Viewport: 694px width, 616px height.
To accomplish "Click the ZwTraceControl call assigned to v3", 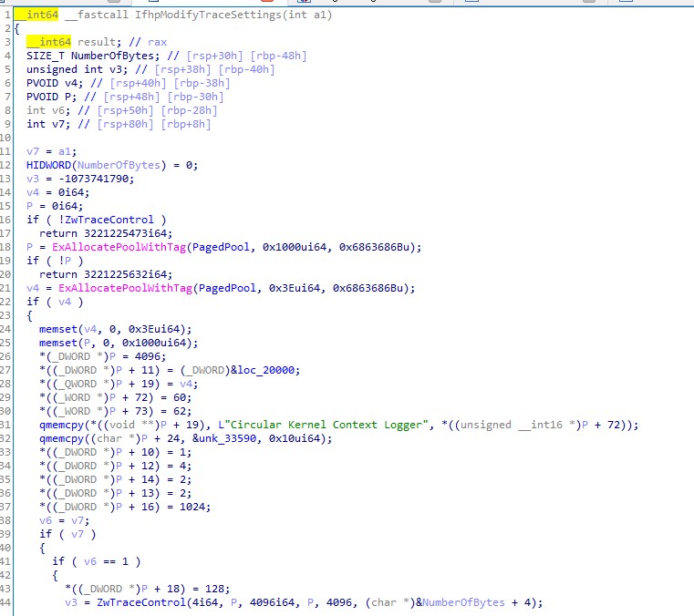I will tap(141, 602).
